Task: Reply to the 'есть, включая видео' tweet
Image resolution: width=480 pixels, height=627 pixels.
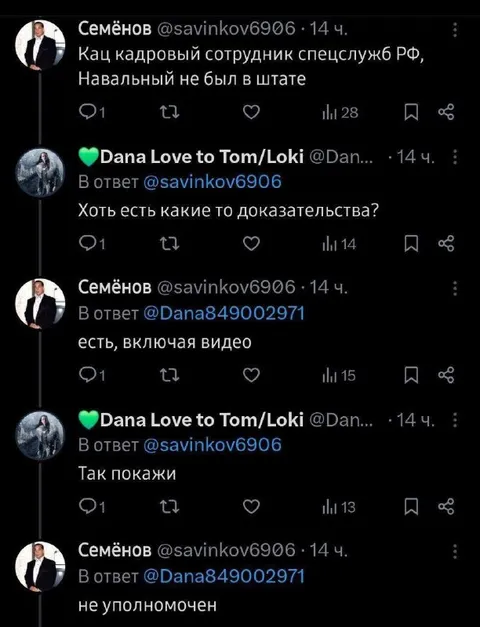Action: [92, 375]
